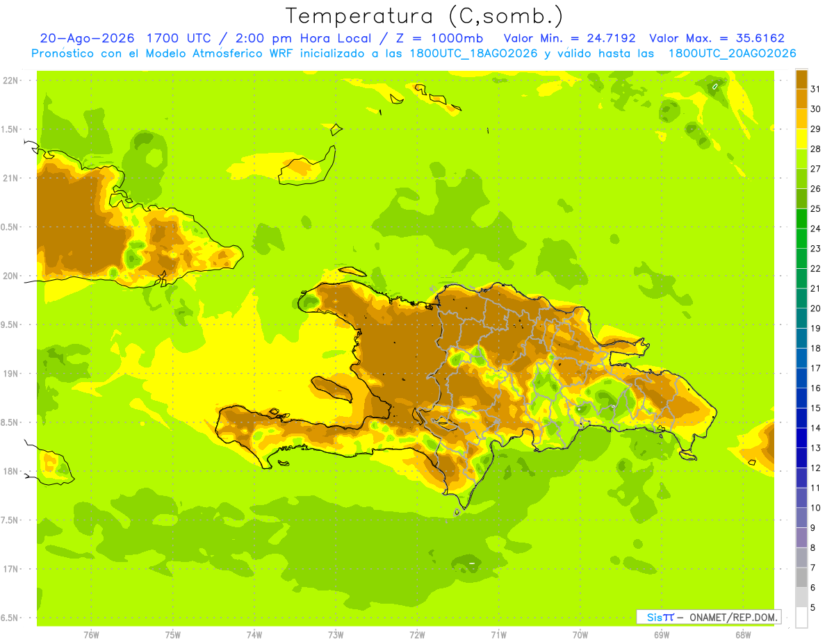Click the "73W" longitude label
The height and width of the screenshot is (644, 834).
pyautogui.click(x=336, y=635)
